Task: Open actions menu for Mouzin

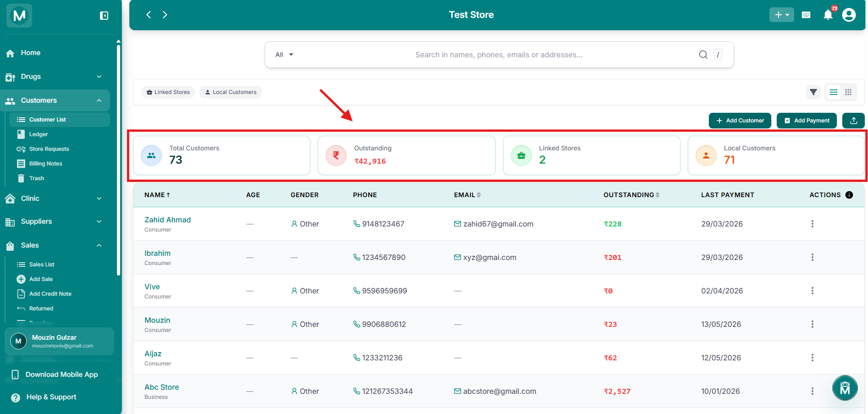Action: click(813, 324)
